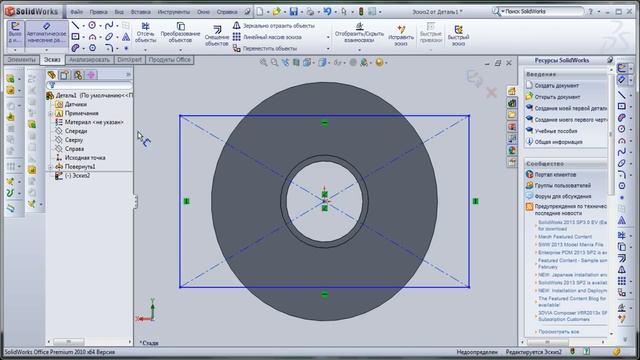This screenshot has height=360, width=640.
Task: Click the Группы пользователей link
Action: [562, 185]
